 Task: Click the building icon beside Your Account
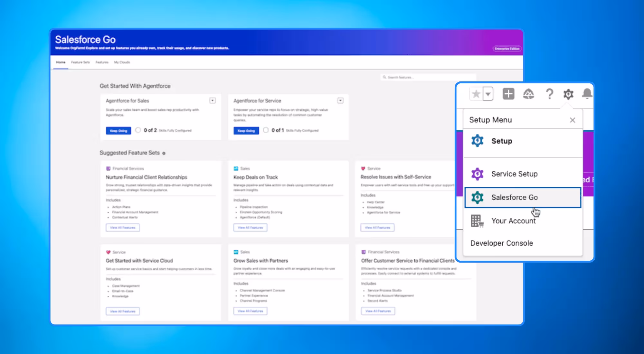[477, 221]
